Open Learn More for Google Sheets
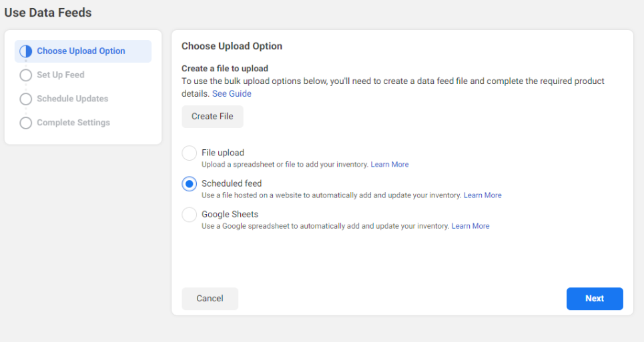 470,226
